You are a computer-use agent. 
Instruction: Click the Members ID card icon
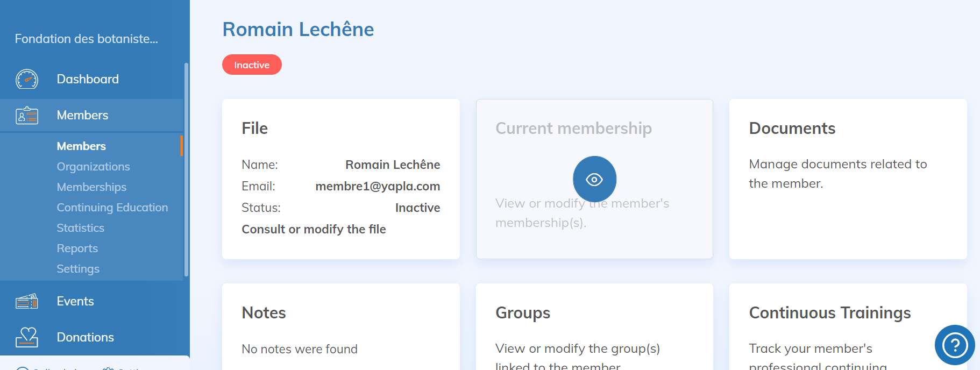(27, 115)
